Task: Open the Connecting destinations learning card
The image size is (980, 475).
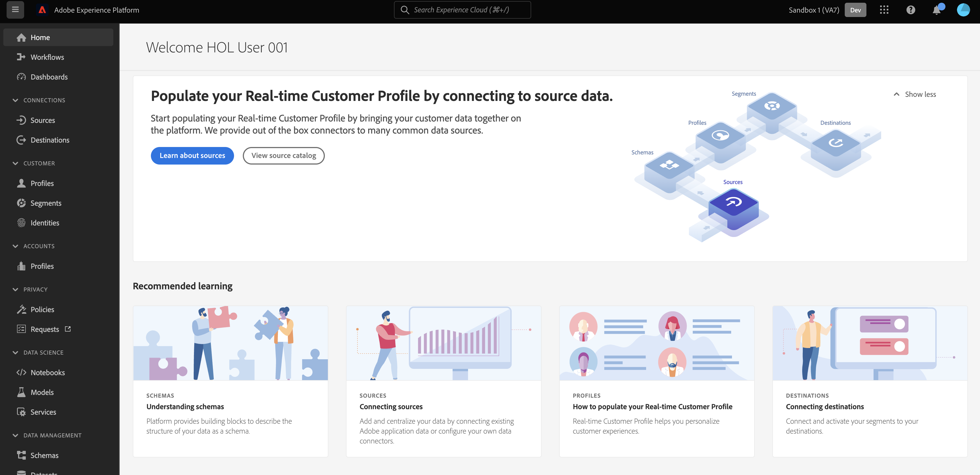Action: 870,381
